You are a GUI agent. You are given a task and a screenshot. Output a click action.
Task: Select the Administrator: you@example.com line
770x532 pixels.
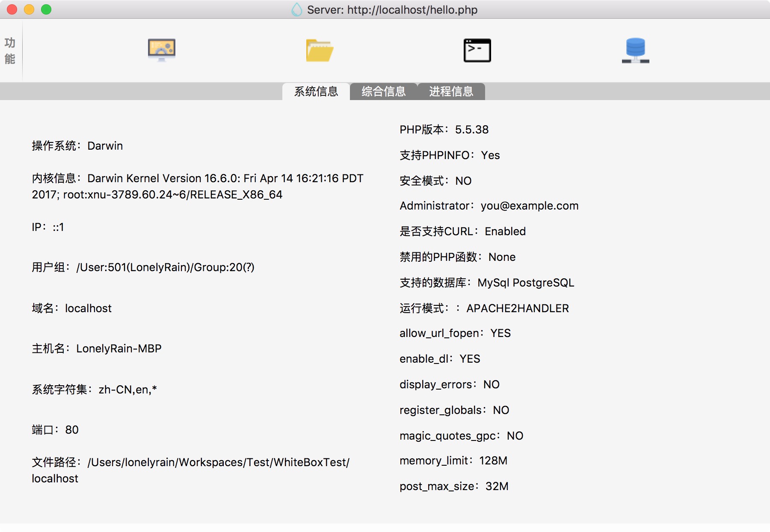[489, 206]
